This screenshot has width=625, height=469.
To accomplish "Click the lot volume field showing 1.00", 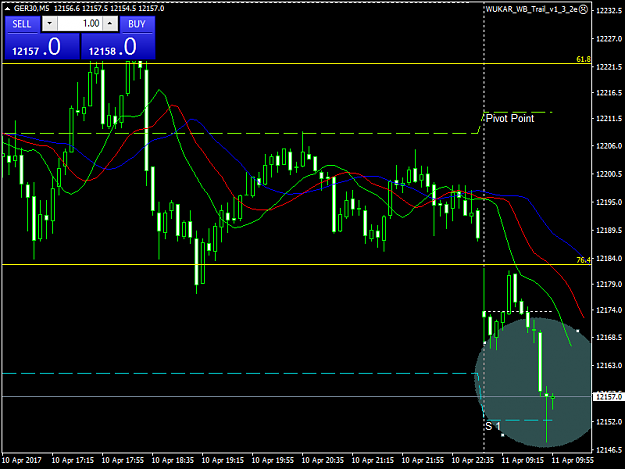I will tap(80, 24).
